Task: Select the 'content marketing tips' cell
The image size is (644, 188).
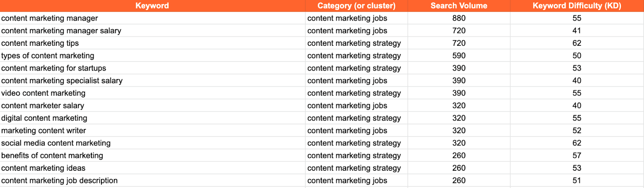Action: (x=153, y=43)
